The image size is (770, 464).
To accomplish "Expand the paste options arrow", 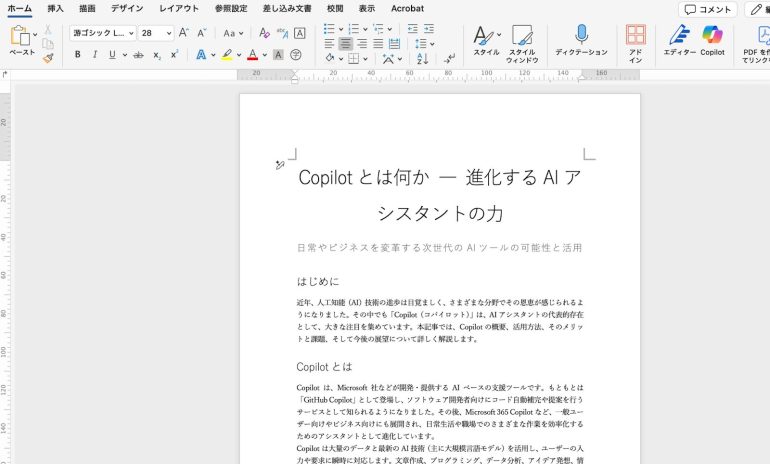I will pyautogui.click(x=35, y=35).
